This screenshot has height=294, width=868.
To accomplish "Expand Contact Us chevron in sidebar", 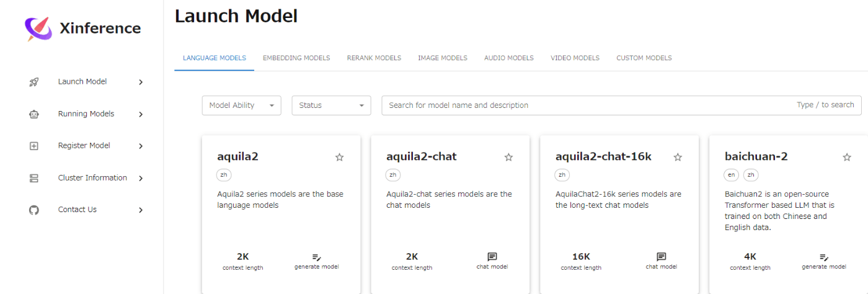I will pyautogui.click(x=141, y=210).
